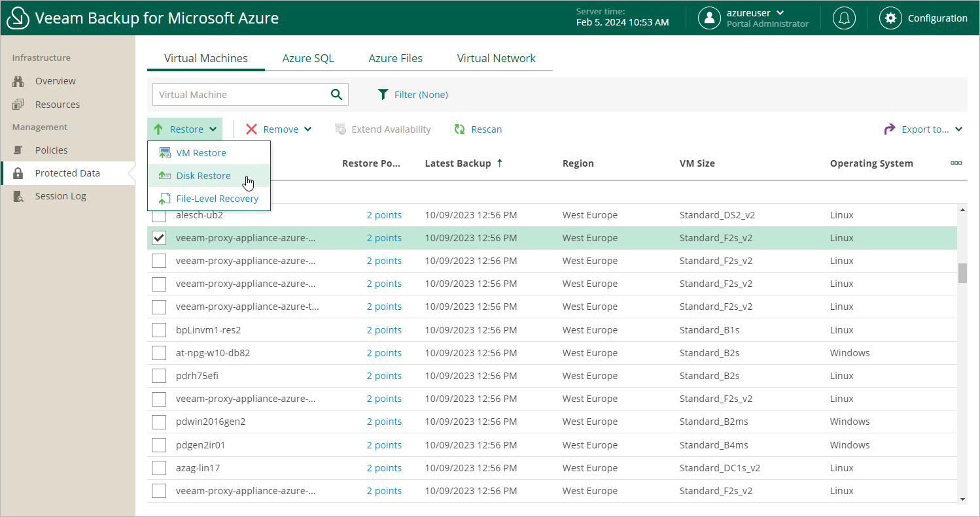Click the Standard_DC1s_v2 VM size cell

(720, 468)
